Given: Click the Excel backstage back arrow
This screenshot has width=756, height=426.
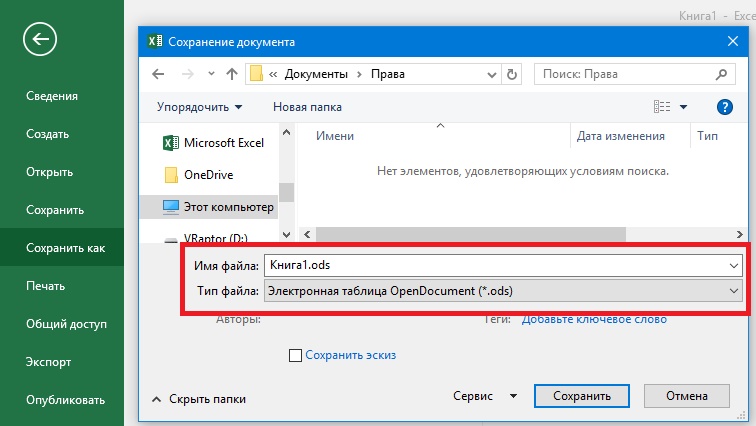Looking at the screenshot, I should click(40, 39).
